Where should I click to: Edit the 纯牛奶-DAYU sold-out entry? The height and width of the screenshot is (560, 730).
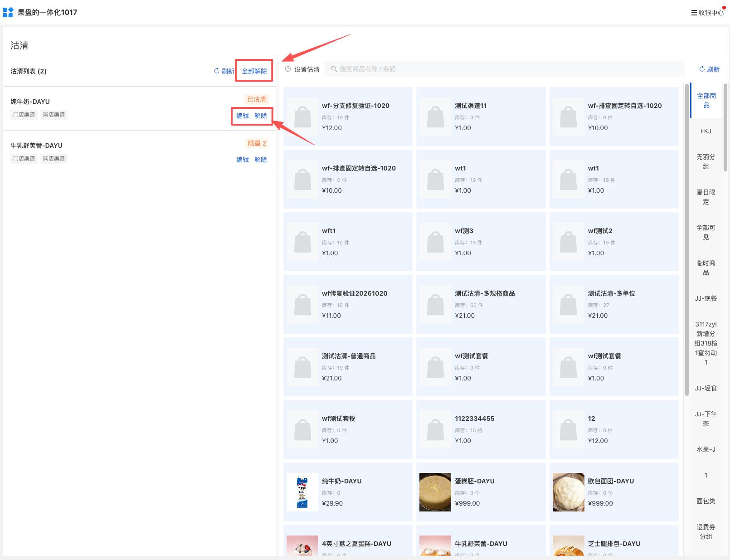click(243, 116)
